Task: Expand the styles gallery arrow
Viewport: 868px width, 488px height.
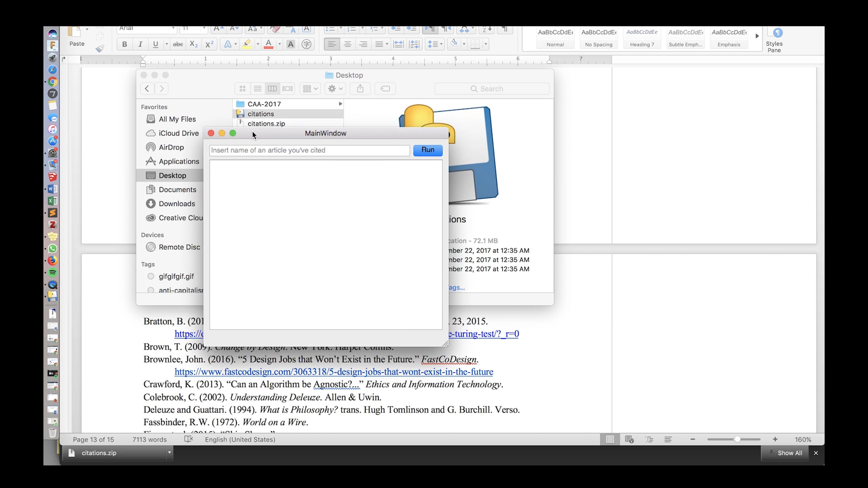Action: (x=757, y=36)
